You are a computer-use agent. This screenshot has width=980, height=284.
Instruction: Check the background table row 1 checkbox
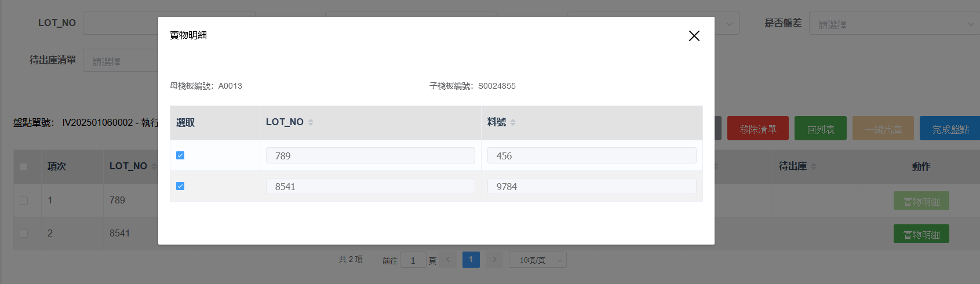coord(24,200)
